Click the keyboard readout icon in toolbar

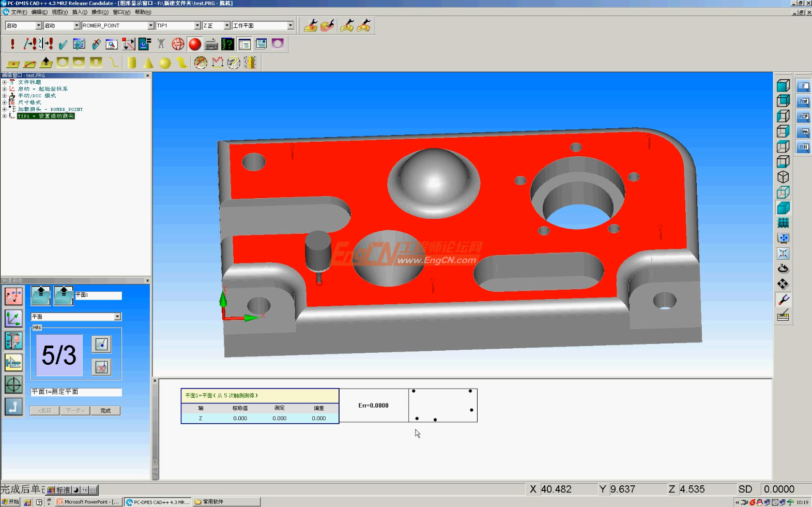(211, 44)
